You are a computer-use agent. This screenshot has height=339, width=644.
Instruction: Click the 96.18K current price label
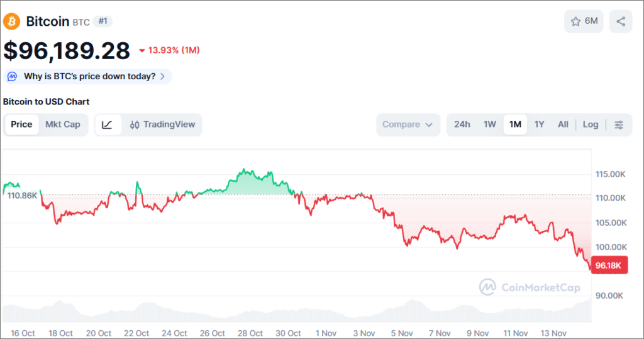608,266
